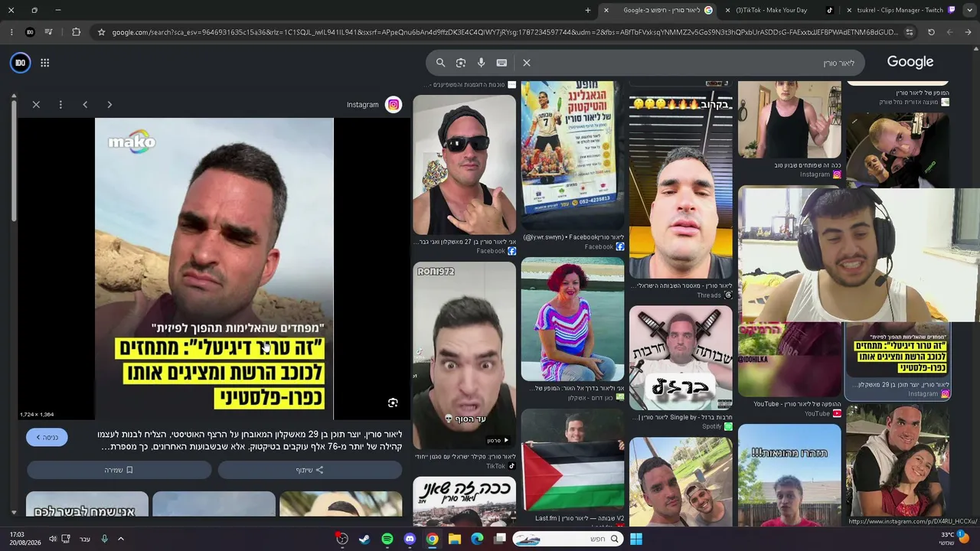The image size is (980, 551).
Task: Start voice search with microphone icon
Action: [481, 63]
